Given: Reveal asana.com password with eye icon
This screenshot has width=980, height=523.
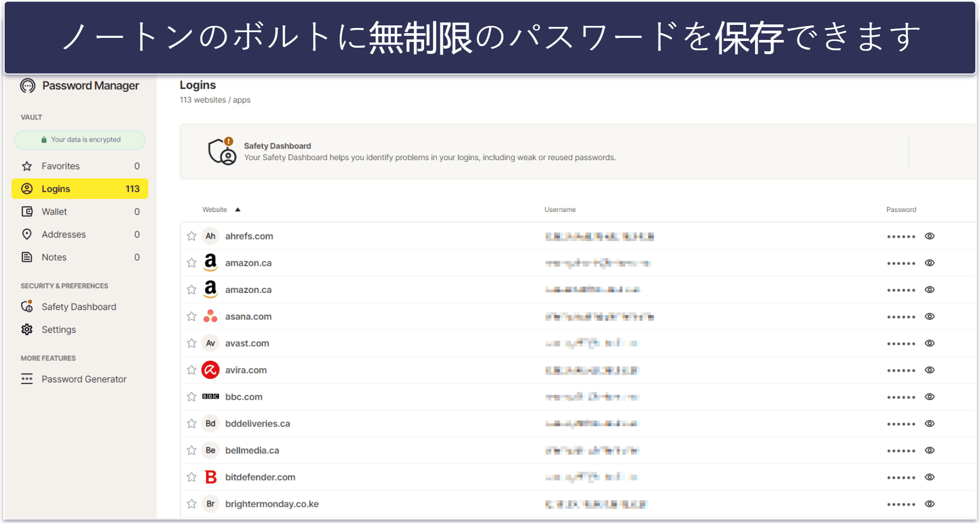Looking at the screenshot, I should tap(930, 316).
